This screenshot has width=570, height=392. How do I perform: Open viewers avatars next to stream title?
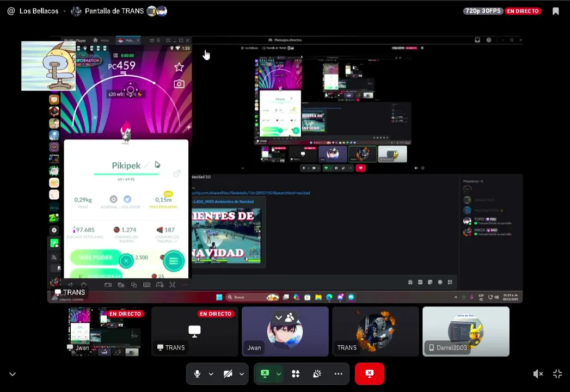point(157,11)
